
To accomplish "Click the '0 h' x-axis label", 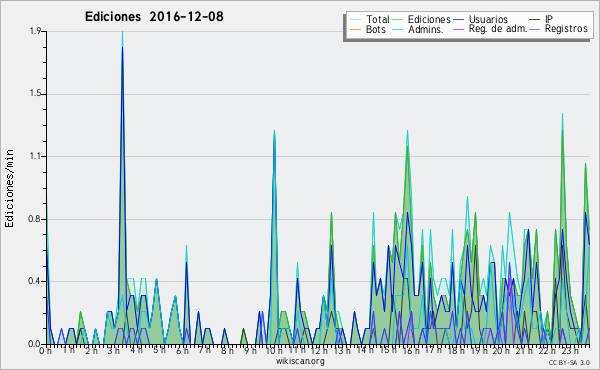I will point(46,351).
